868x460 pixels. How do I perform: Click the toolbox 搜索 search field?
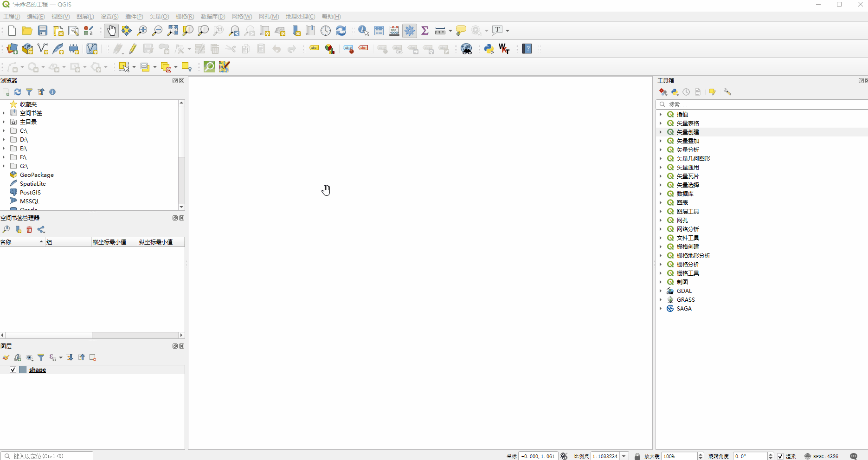pos(762,104)
